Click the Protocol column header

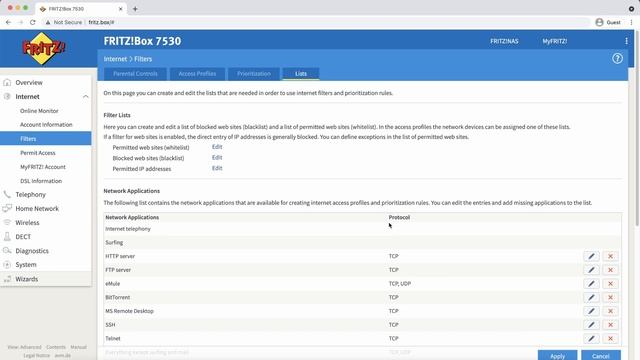(x=399, y=218)
